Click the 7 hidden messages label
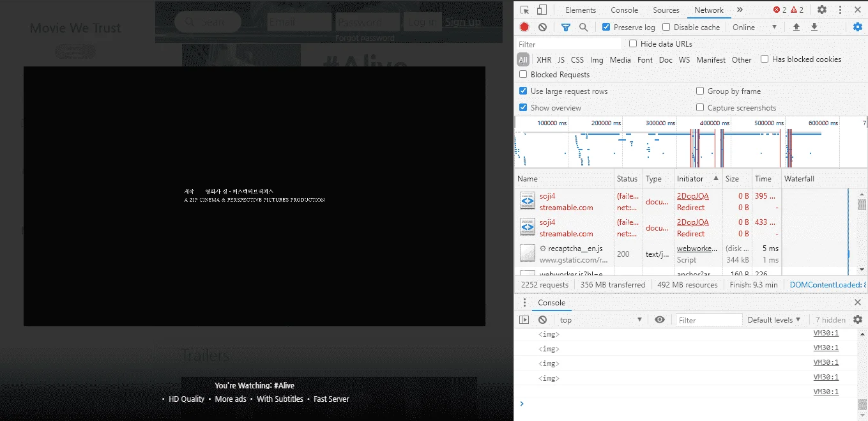This screenshot has width=868, height=421. (x=830, y=320)
